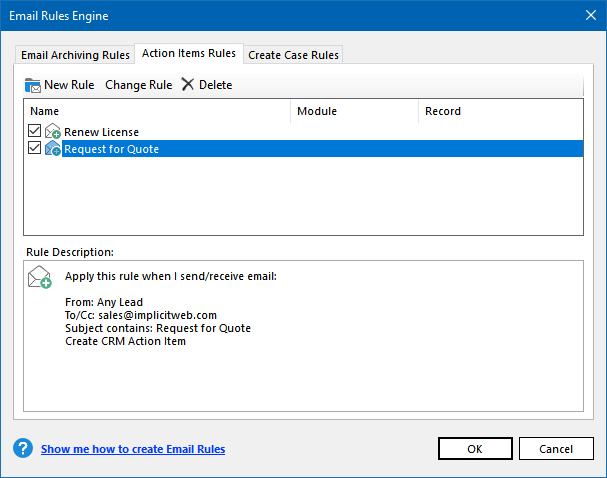Click the blue help question mark icon
The image size is (607, 478).
[23, 448]
